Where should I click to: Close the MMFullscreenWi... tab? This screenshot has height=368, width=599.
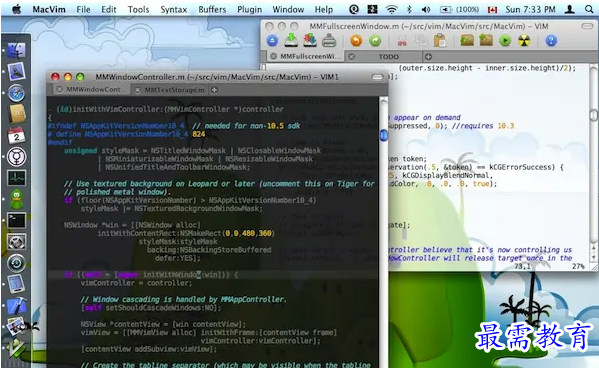pyautogui.click(x=273, y=57)
